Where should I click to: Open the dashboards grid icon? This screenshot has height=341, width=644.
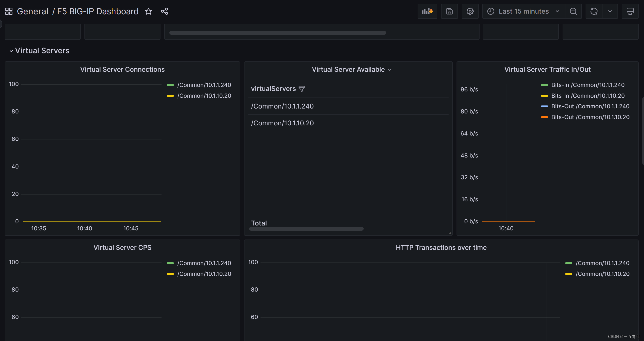pos(9,11)
